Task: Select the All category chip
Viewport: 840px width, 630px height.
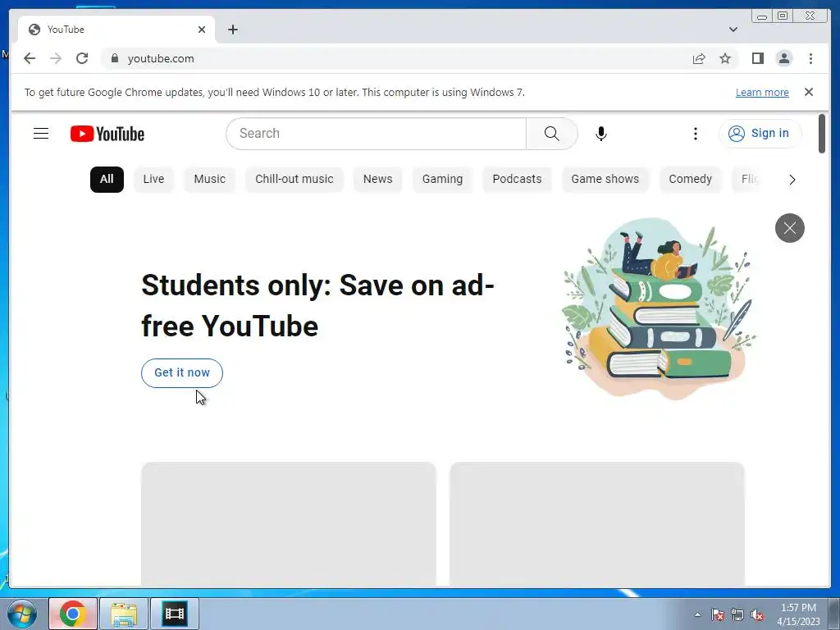Action: [107, 179]
